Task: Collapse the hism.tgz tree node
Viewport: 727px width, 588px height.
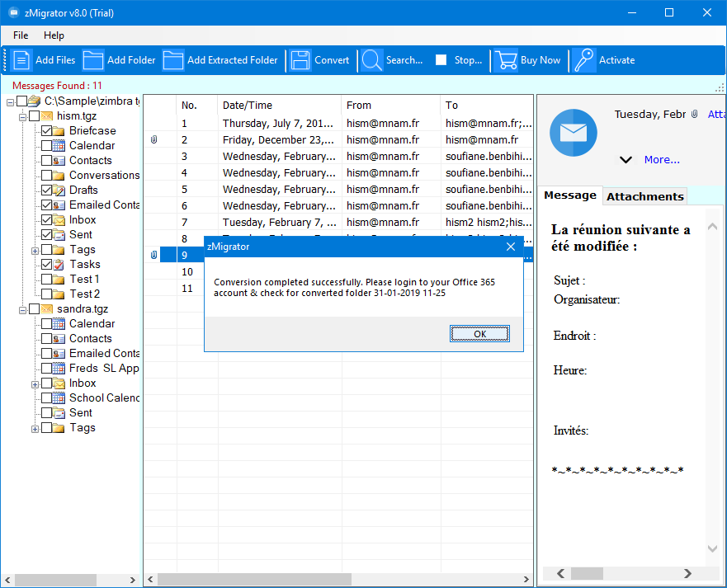Action: coord(22,117)
